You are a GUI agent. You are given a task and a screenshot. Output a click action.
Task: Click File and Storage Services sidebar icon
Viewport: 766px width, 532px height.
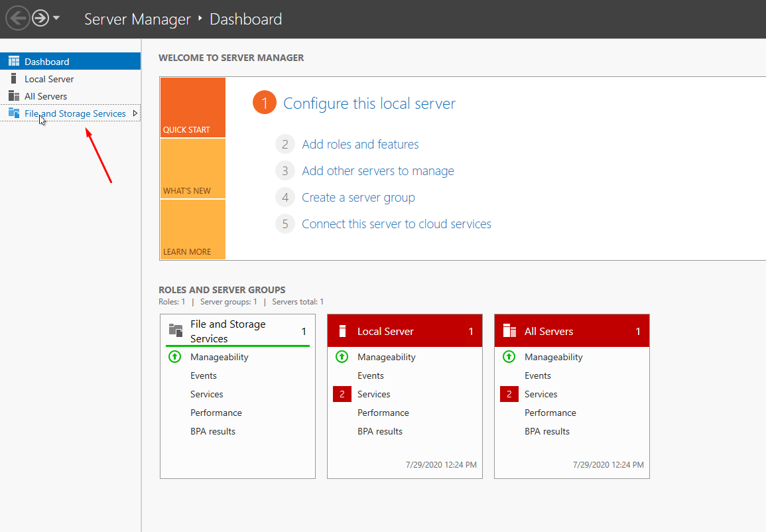[13, 113]
